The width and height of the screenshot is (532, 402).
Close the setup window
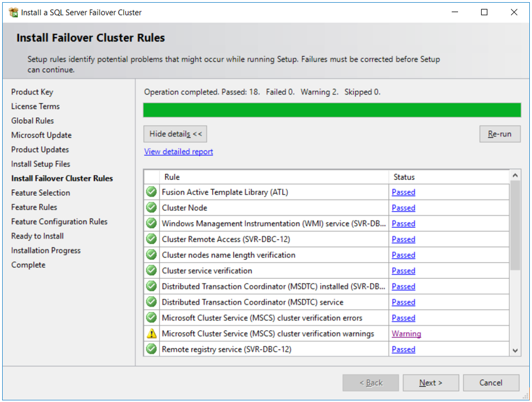click(514, 12)
